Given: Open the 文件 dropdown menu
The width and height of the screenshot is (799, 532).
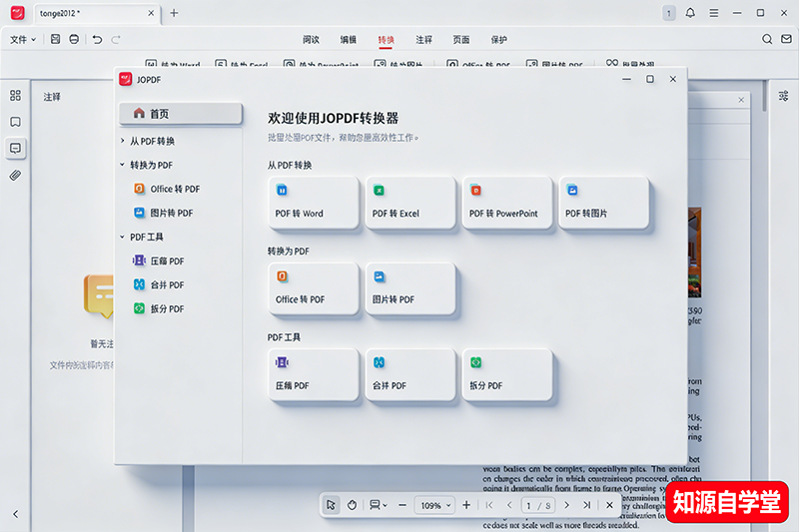Looking at the screenshot, I should (x=23, y=39).
